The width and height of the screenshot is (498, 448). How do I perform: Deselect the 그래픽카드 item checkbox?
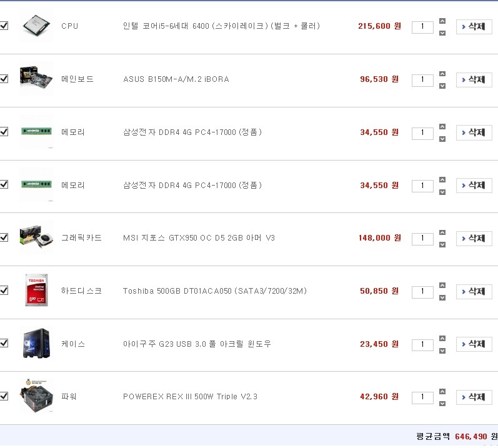click(4, 237)
